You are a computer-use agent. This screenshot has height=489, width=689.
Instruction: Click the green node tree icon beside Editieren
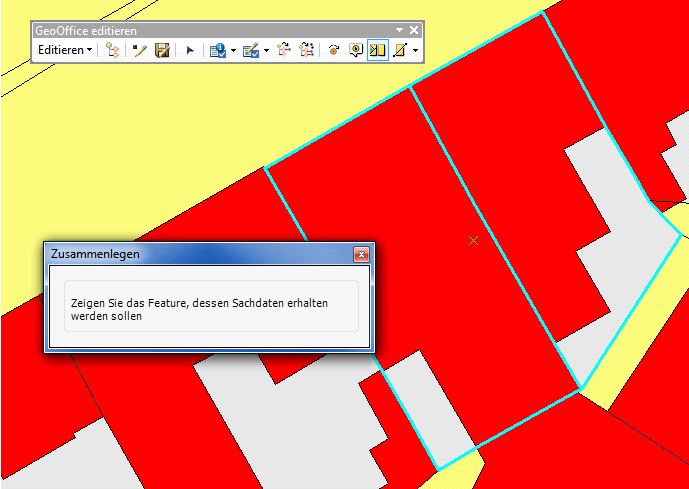(113, 49)
